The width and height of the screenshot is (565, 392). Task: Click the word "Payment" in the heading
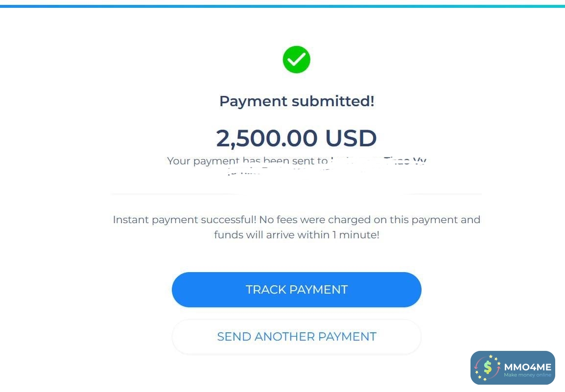pos(253,101)
